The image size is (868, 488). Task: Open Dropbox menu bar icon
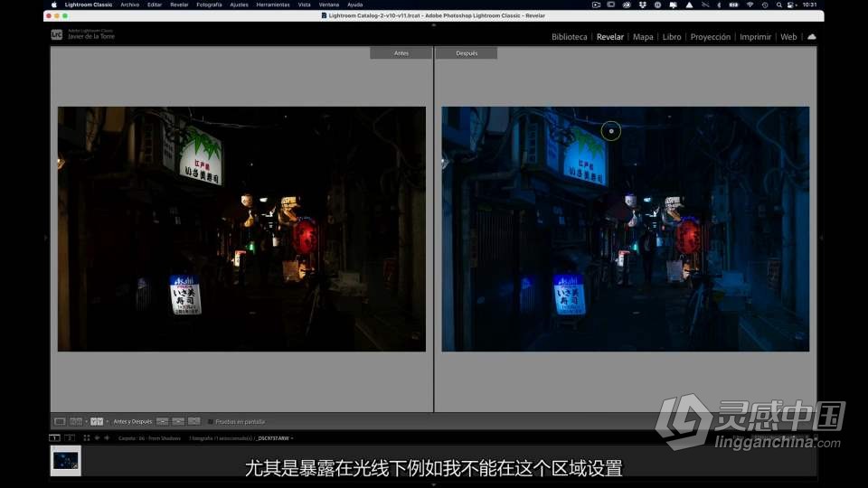point(642,5)
